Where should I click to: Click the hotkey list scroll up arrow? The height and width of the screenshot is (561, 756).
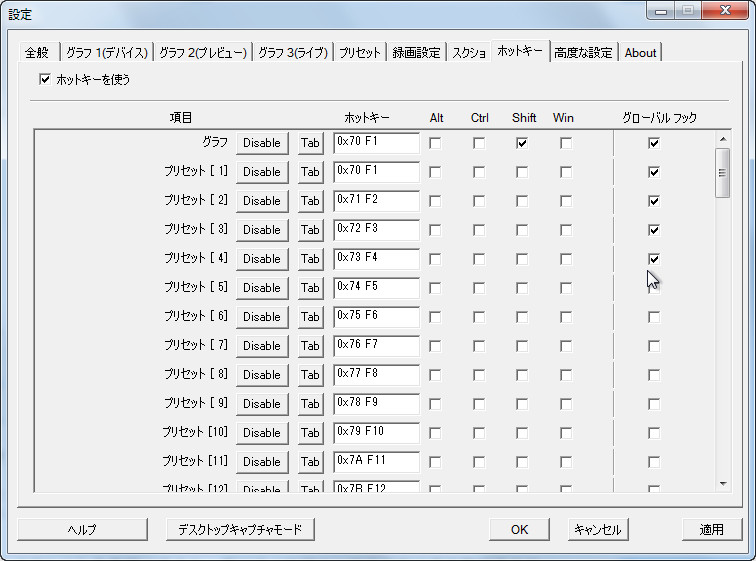723,139
